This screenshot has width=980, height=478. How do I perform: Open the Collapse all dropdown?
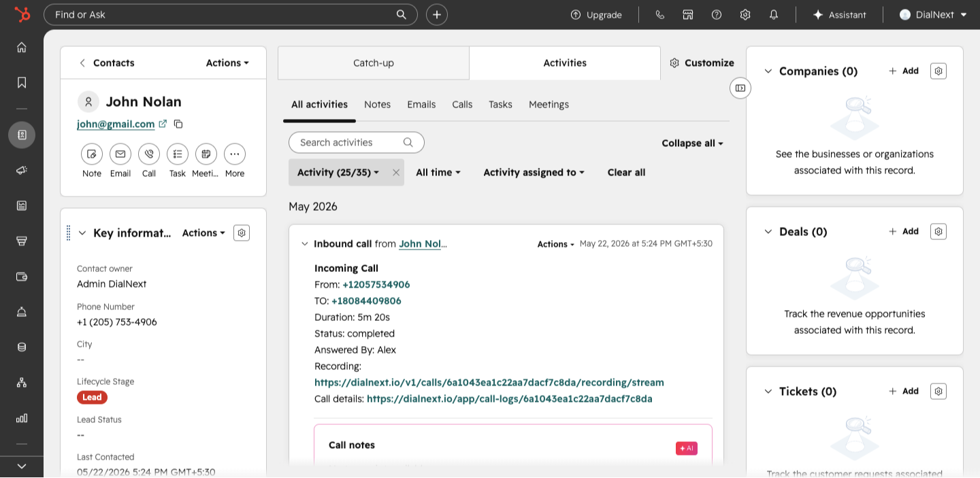(692, 143)
